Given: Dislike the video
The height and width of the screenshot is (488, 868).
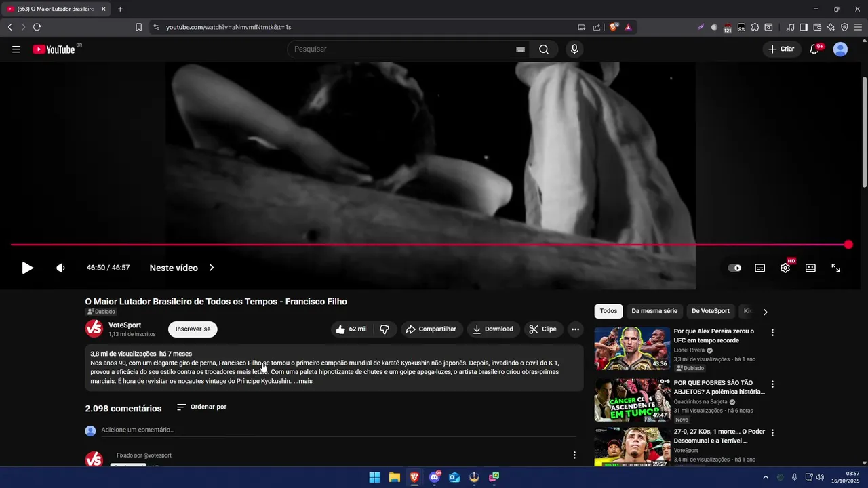Looking at the screenshot, I should (x=384, y=329).
